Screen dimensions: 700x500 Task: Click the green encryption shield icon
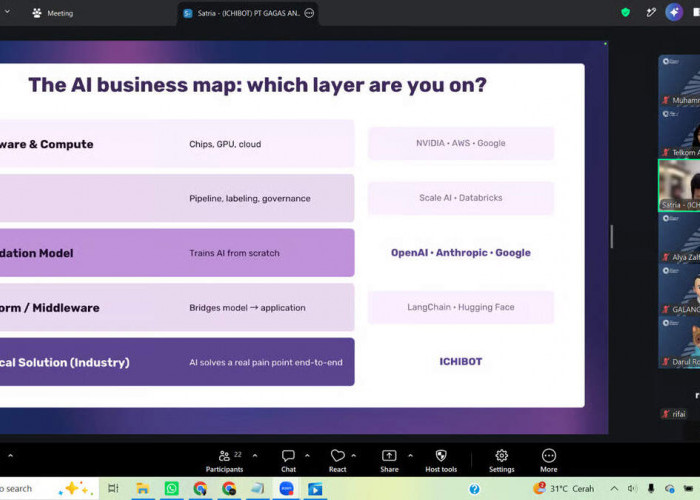625,12
